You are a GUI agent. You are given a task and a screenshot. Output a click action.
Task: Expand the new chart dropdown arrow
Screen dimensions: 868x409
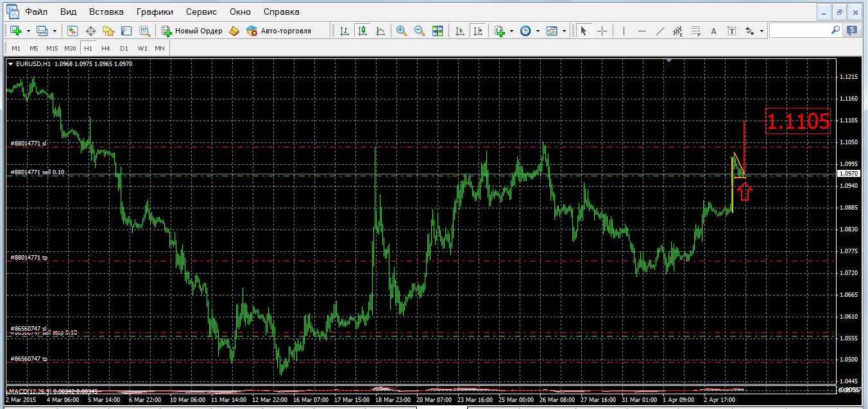click(28, 31)
